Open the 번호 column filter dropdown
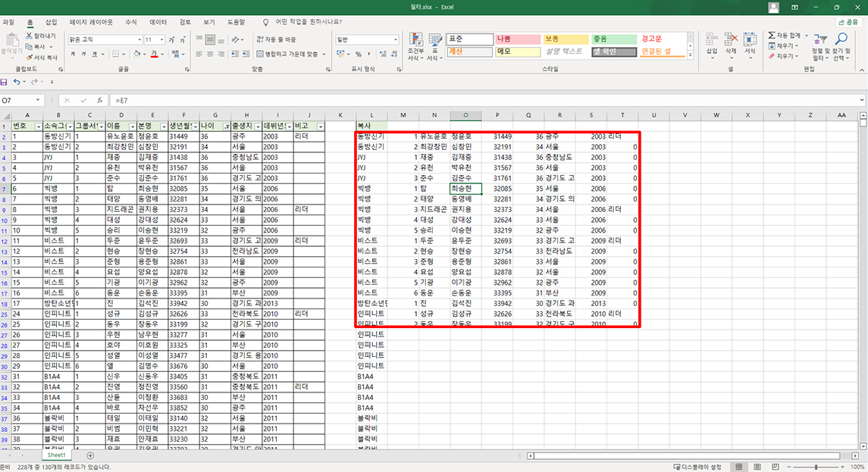868x472 pixels. [x=38, y=127]
